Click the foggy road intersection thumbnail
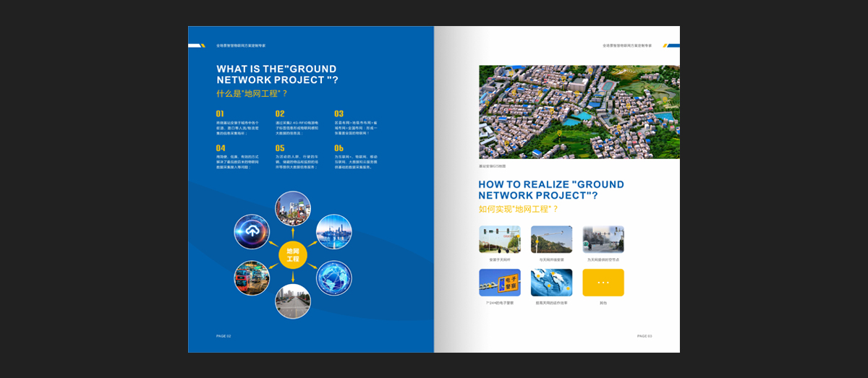This screenshot has height=378, width=868. 603,239
